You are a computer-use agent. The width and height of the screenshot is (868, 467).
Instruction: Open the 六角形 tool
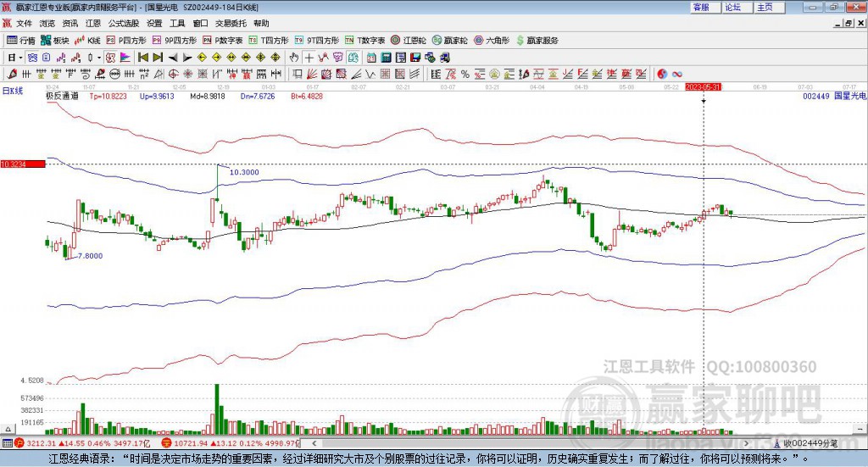[x=492, y=41]
